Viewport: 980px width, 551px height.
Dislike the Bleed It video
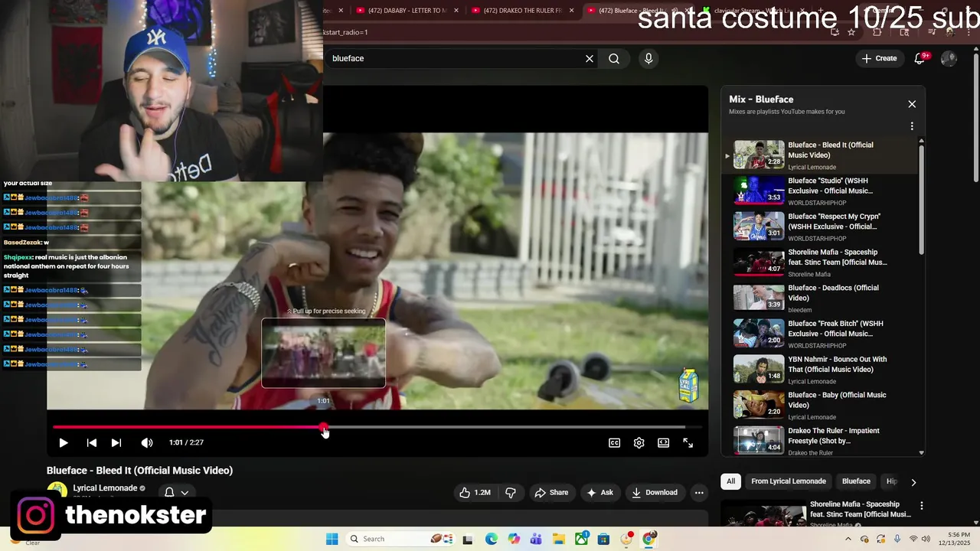tap(511, 493)
